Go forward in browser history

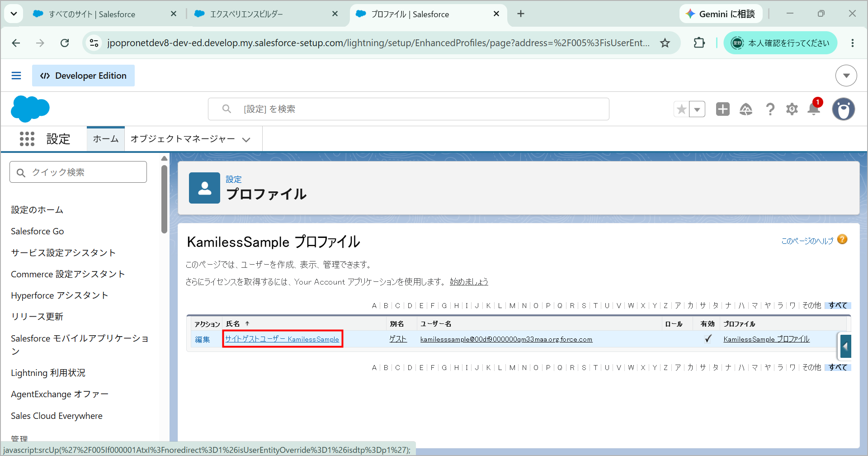click(x=40, y=43)
